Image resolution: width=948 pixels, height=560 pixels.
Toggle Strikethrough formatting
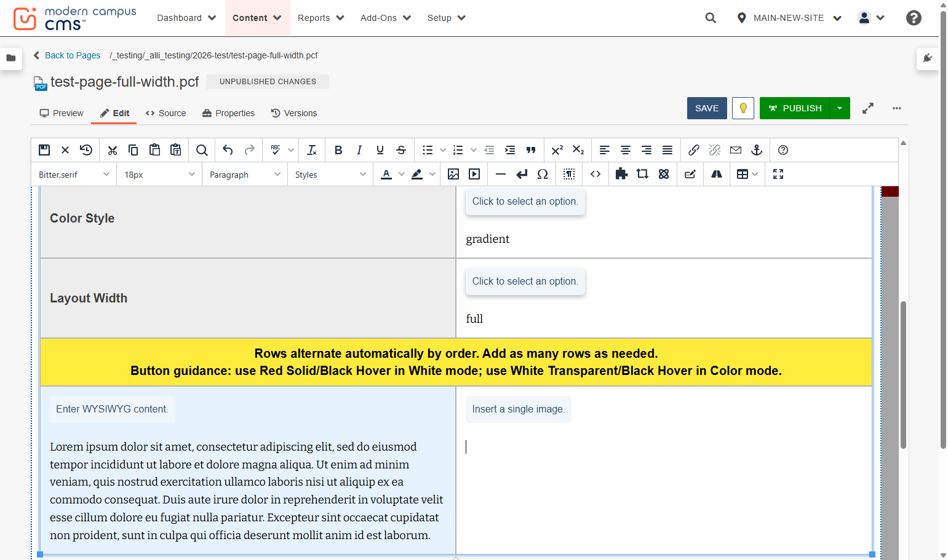click(401, 150)
